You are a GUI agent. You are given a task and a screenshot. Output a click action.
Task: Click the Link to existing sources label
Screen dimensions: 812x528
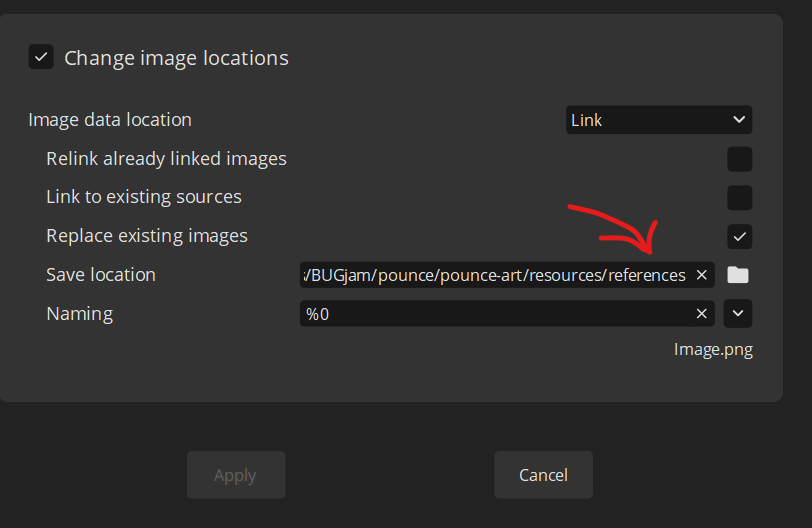(x=144, y=197)
